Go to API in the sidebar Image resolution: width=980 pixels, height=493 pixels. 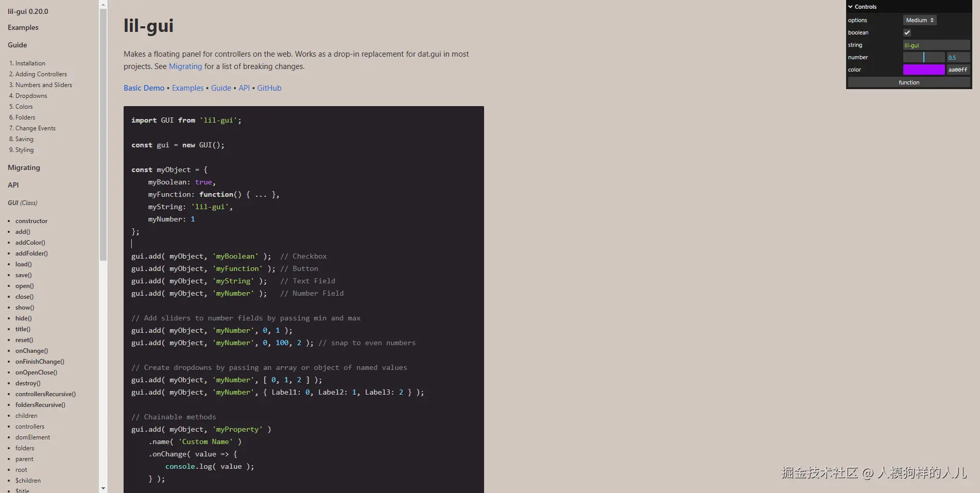(13, 185)
